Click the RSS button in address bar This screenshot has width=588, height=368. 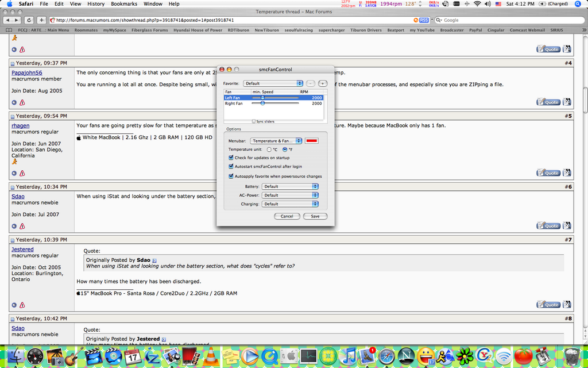click(423, 20)
